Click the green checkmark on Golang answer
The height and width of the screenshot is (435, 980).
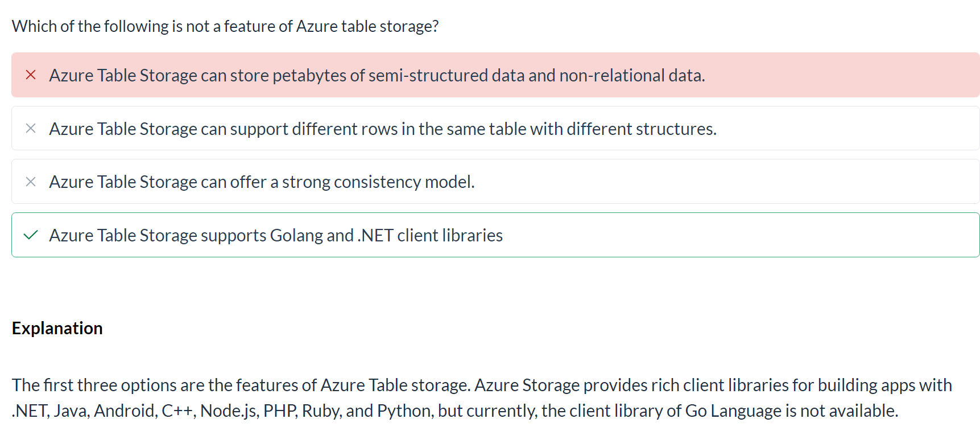pyautogui.click(x=31, y=235)
